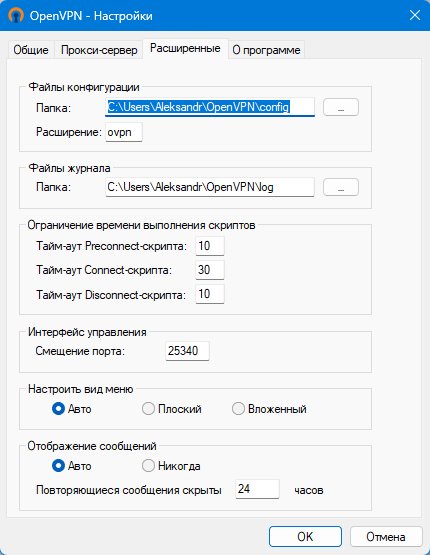The image size is (430, 555).
Task: Select the Расширенные tab
Action: [x=185, y=48]
